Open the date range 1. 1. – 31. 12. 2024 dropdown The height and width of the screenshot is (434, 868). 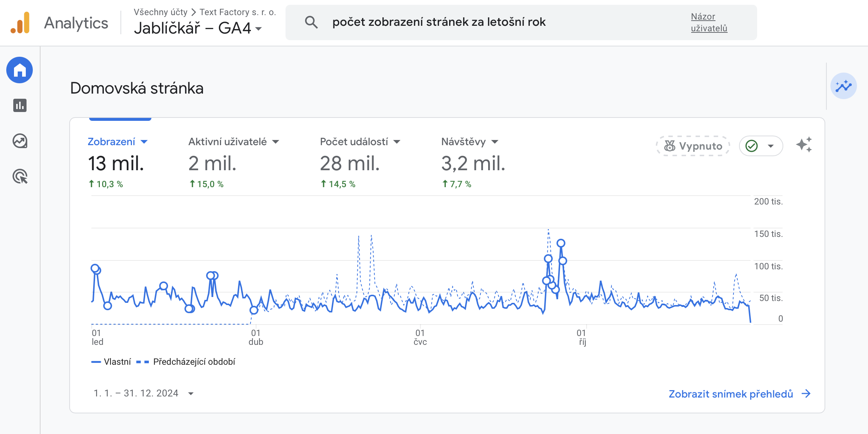(x=144, y=393)
